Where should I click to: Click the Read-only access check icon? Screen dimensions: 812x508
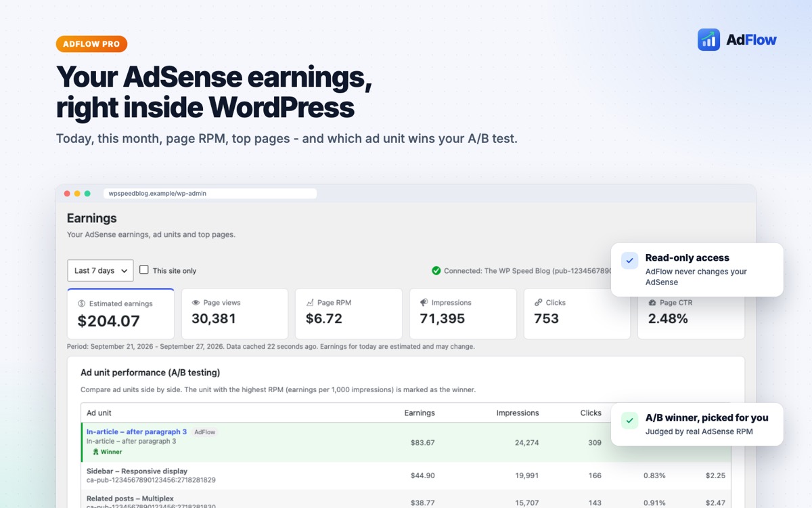click(630, 260)
